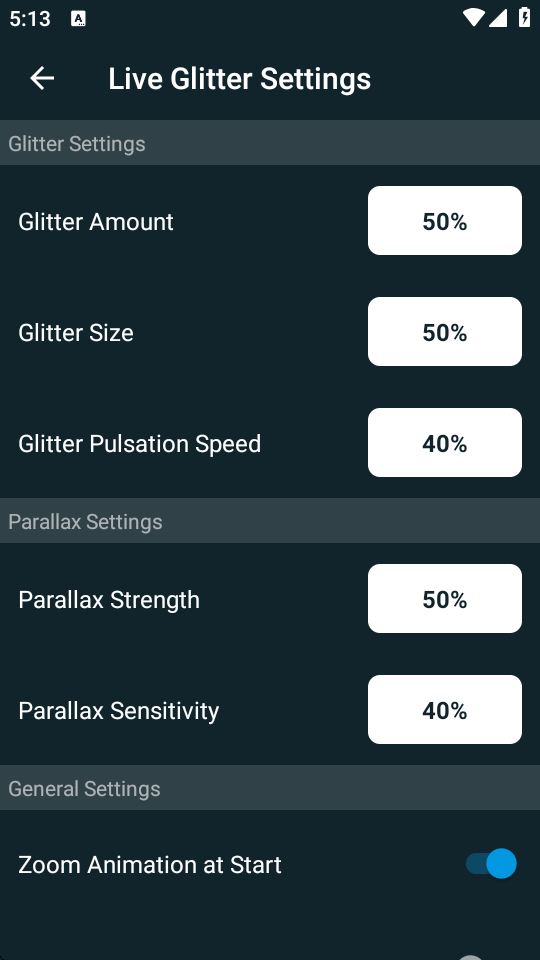Image resolution: width=540 pixels, height=960 pixels.
Task: Tap the back arrow icon
Action: click(42, 78)
